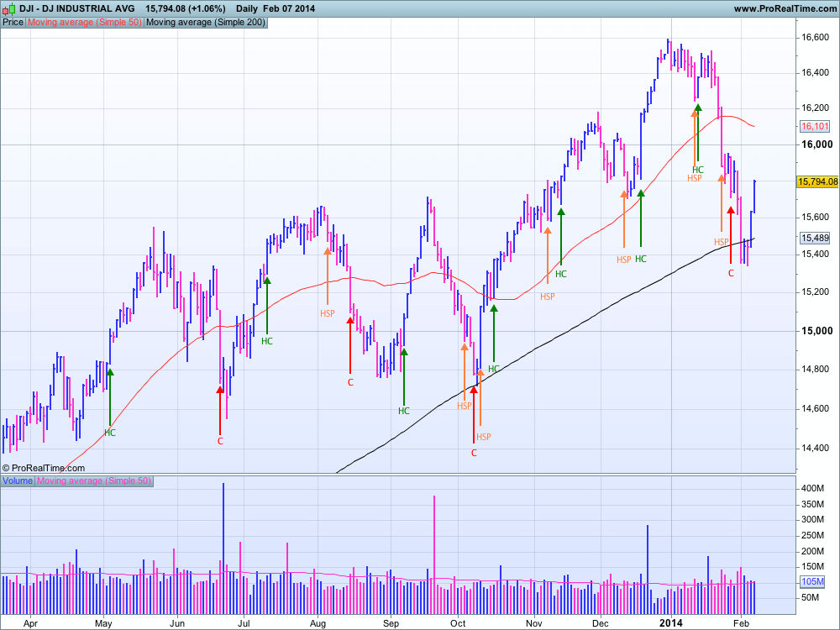Click the DJI - DJ INDUSTRIAL AVG title

(x=77, y=8)
